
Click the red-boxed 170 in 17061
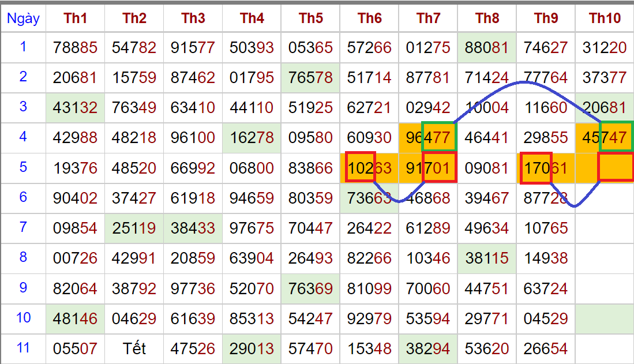coord(536,168)
